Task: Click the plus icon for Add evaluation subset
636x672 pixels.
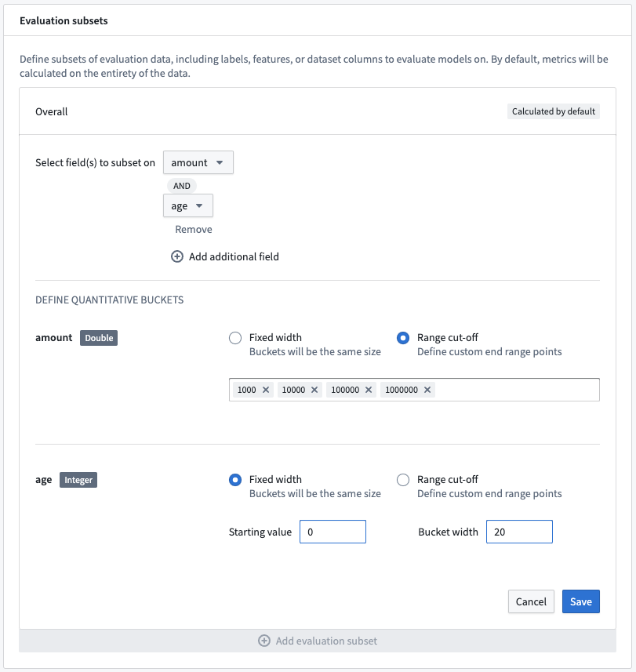Action: (264, 641)
